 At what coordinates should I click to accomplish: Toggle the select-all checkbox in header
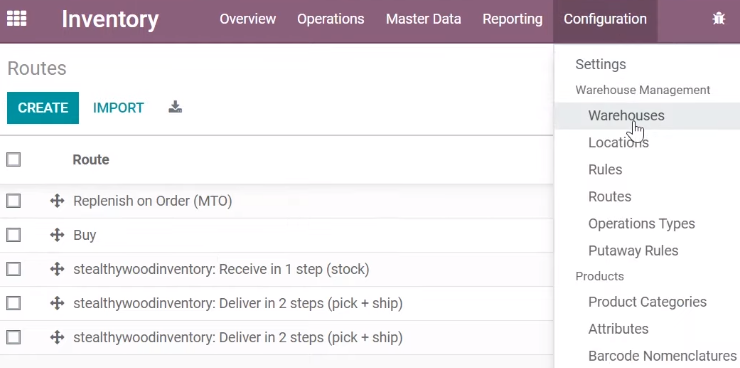tap(14, 159)
